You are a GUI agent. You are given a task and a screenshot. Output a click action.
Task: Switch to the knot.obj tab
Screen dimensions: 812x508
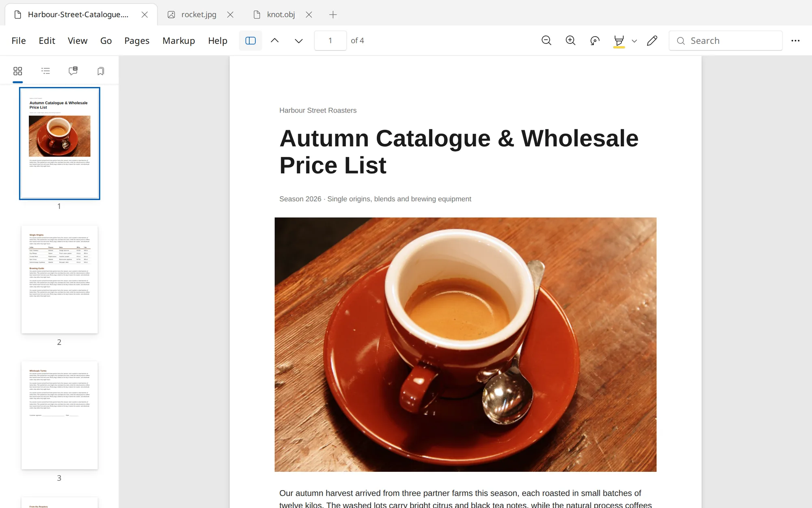281,15
